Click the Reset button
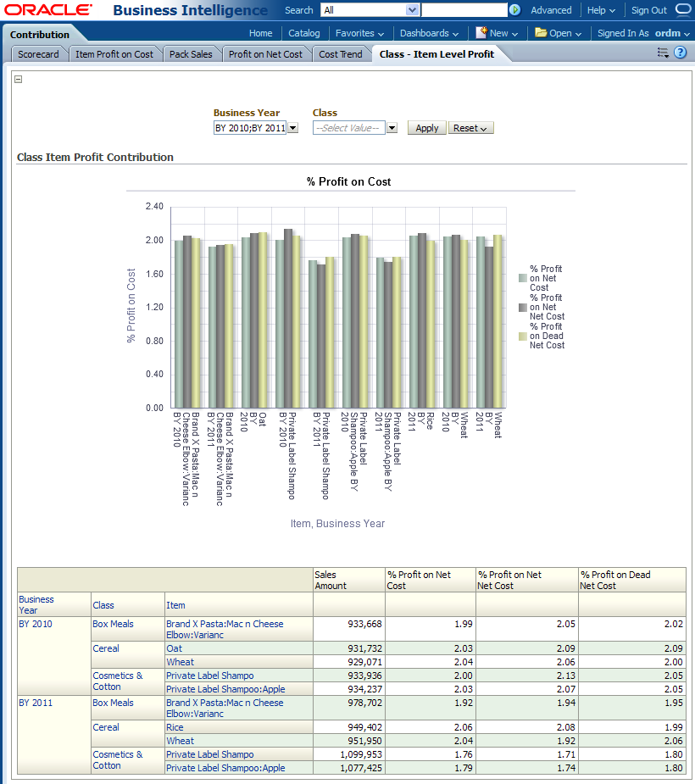Viewport: 695px width, 784px height. coord(470,128)
